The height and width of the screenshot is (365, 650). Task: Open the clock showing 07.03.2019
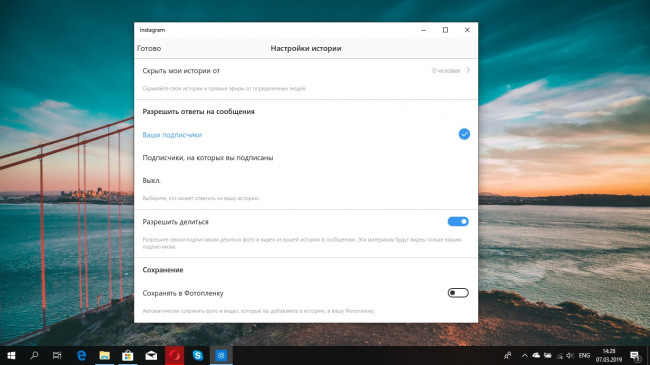tap(609, 355)
